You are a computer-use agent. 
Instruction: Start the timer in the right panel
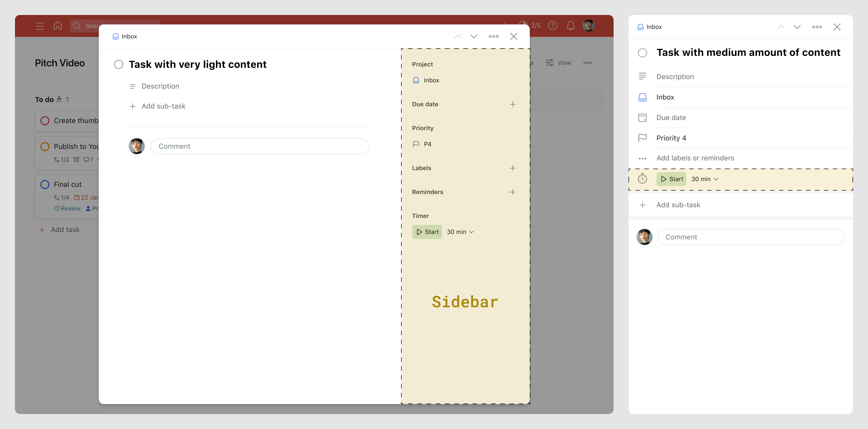(671, 179)
